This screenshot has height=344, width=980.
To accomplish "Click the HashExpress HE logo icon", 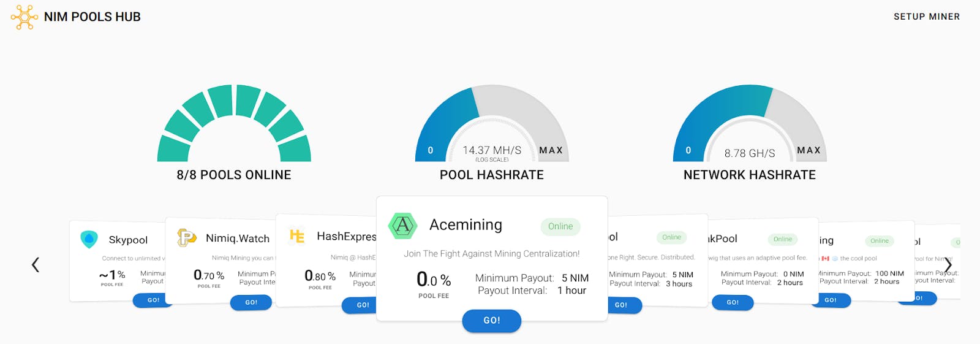I will pyautogui.click(x=297, y=236).
